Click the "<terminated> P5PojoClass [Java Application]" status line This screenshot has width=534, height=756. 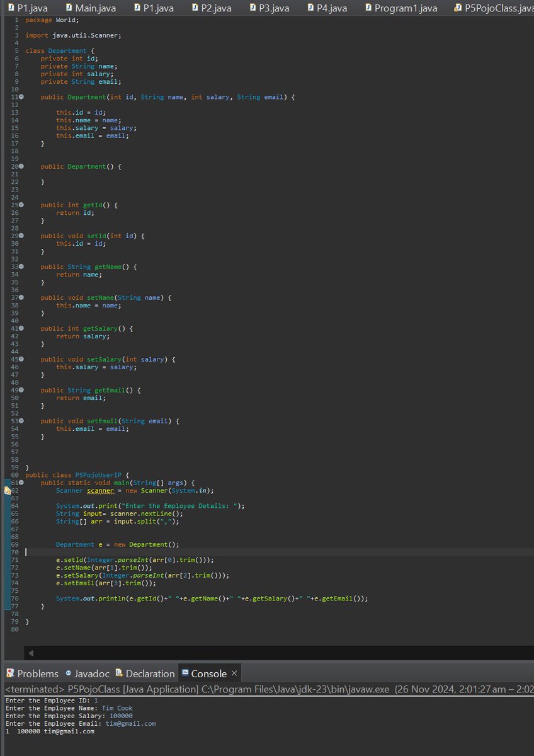pos(269,689)
